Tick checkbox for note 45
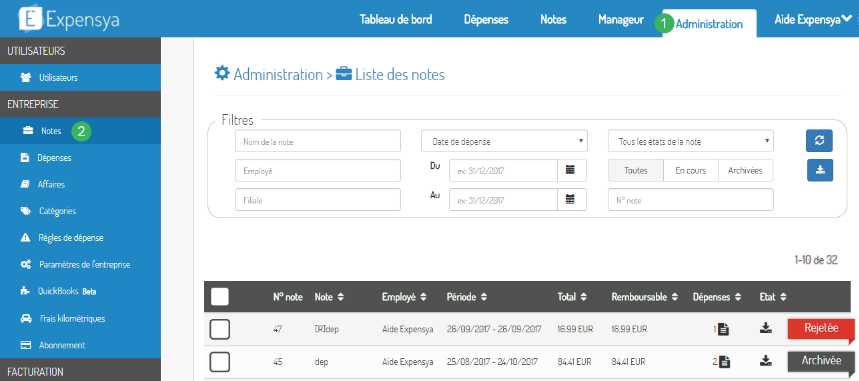The image size is (859, 381). [x=220, y=362]
